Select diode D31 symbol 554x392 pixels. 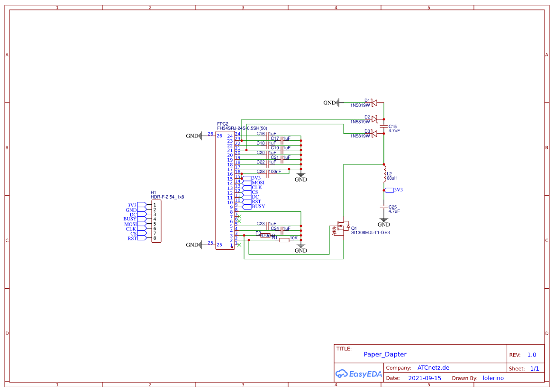coord(374,133)
